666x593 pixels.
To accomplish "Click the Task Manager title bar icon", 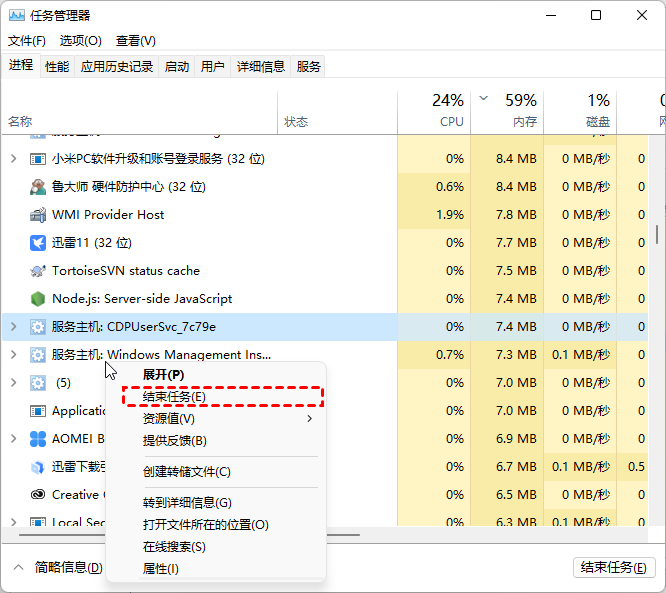I will click(17, 16).
